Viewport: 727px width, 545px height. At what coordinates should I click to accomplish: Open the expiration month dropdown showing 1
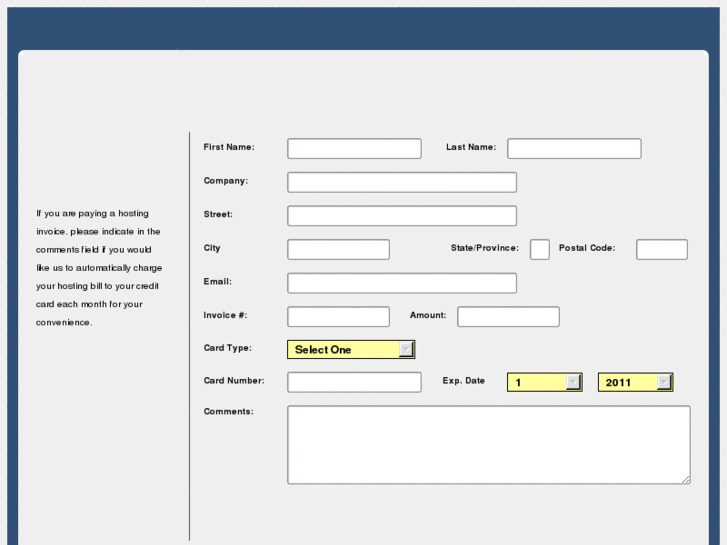545,382
